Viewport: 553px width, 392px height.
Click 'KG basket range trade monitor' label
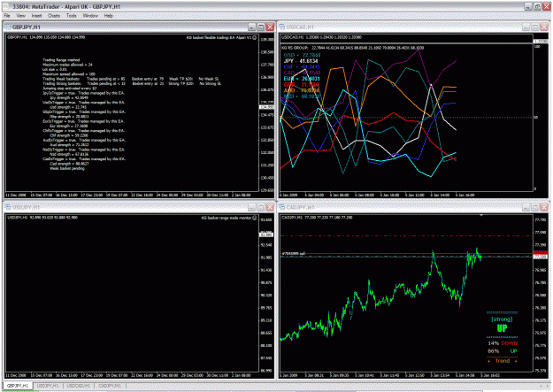[x=227, y=218]
